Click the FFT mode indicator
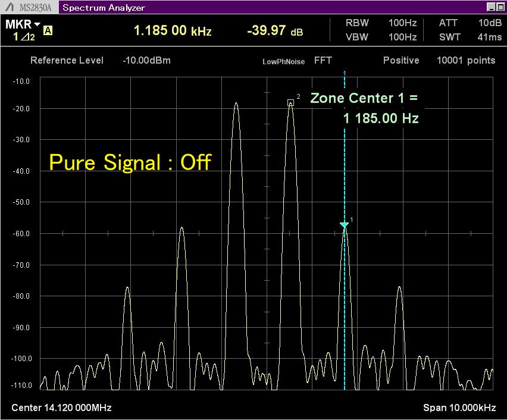 pos(323,61)
